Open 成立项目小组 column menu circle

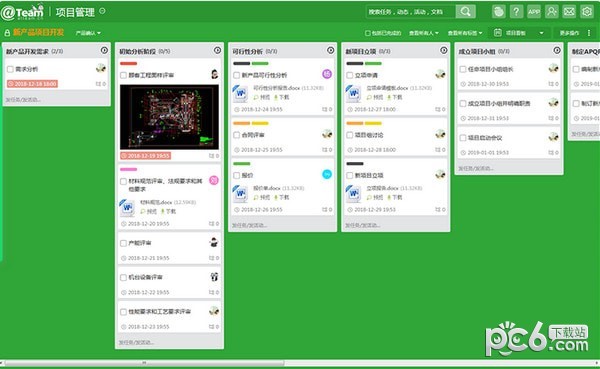(x=557, y=51)
